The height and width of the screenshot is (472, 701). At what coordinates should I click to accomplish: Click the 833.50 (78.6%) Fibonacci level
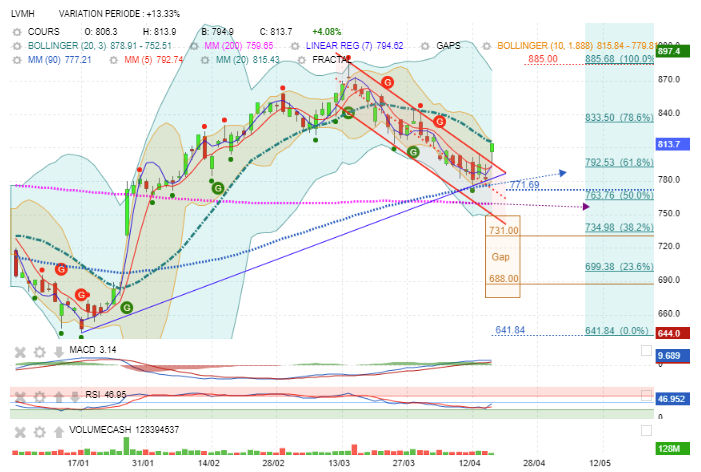619,118
